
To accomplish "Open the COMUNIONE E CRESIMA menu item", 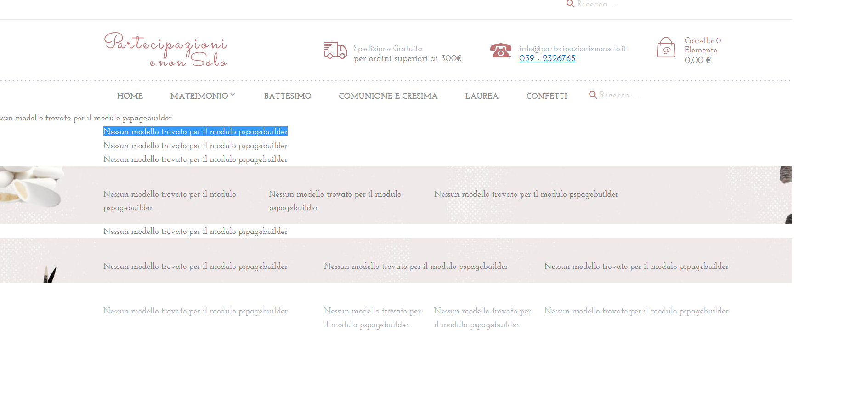I will pyautogui.click(x=388, y=96).
